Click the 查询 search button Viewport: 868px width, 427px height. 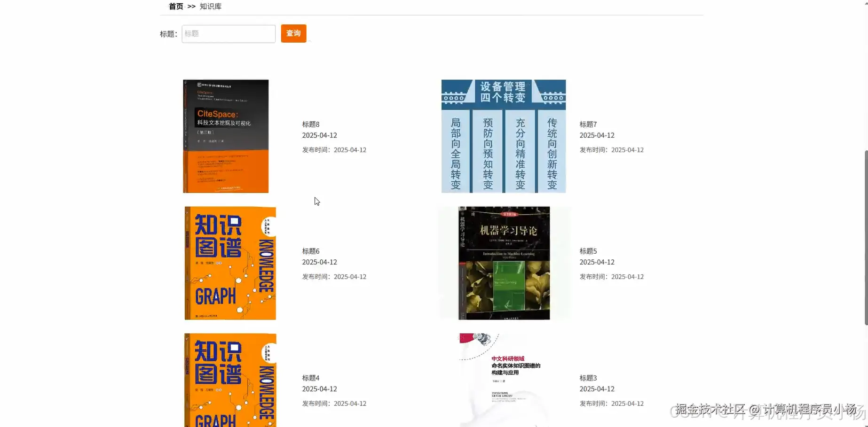(x=293, y=33)
